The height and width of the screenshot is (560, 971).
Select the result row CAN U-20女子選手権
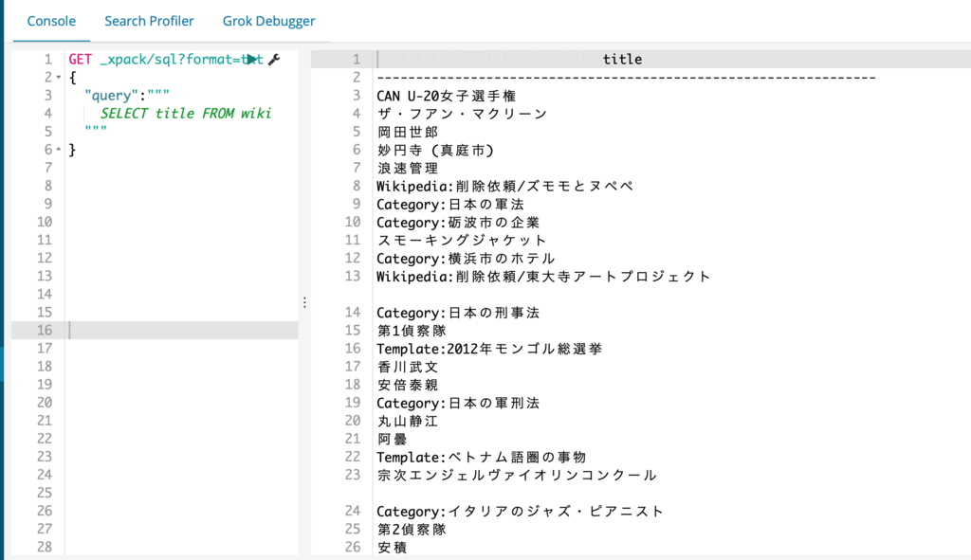point(447,96)
